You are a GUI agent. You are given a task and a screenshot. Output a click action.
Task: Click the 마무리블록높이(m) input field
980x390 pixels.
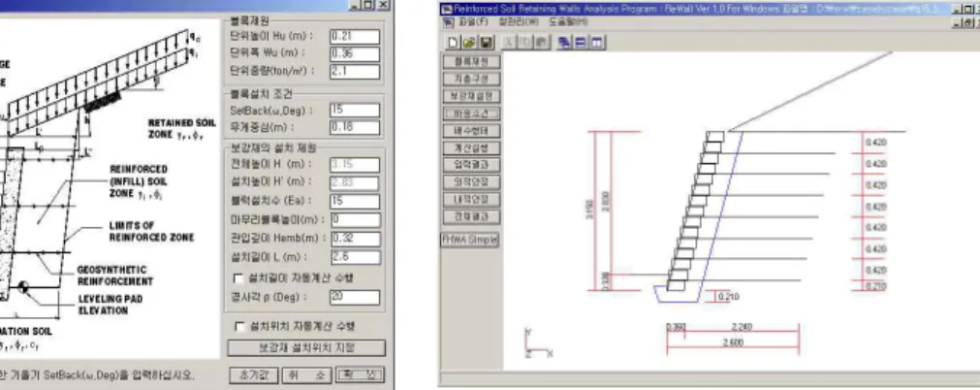[355, 220]
